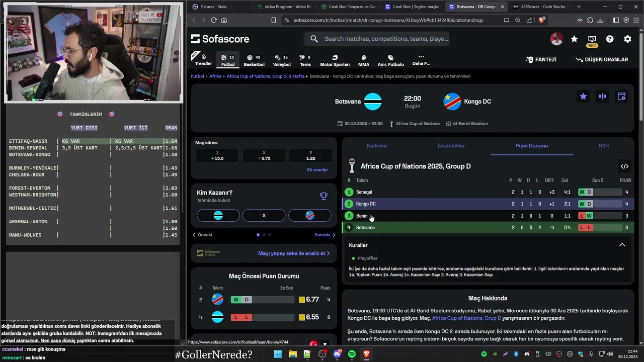Viewport: 644px width, 362px height.
Task: Collapse the Kurallar section
Action: coord(622,245)
